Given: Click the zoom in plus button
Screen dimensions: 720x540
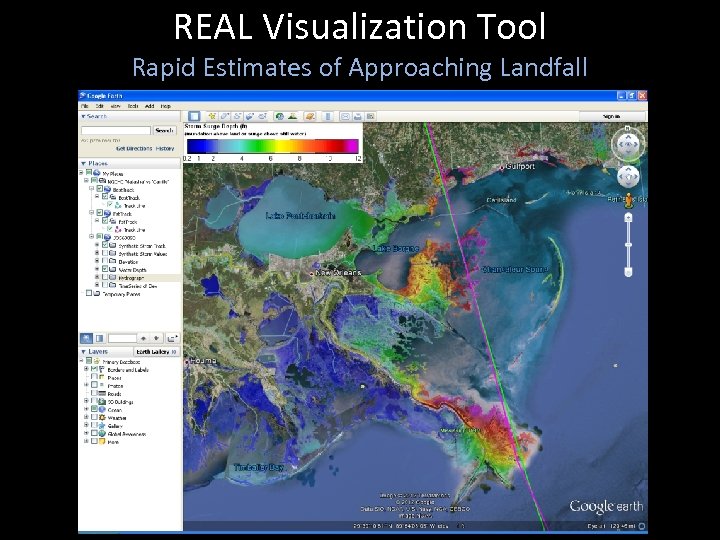Looking at the screenshot, I should pyautogui.click(x=628, y=217).
